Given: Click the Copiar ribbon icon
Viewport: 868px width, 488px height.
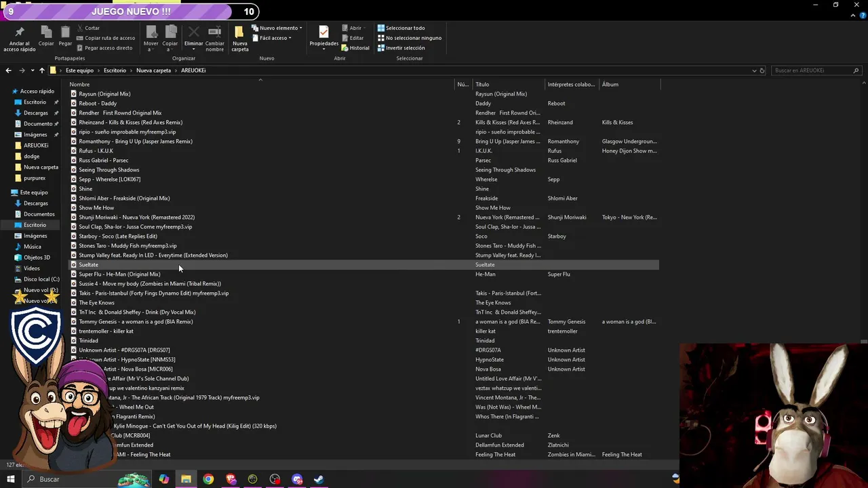Looking at the screenshot, I should (46, 32).
